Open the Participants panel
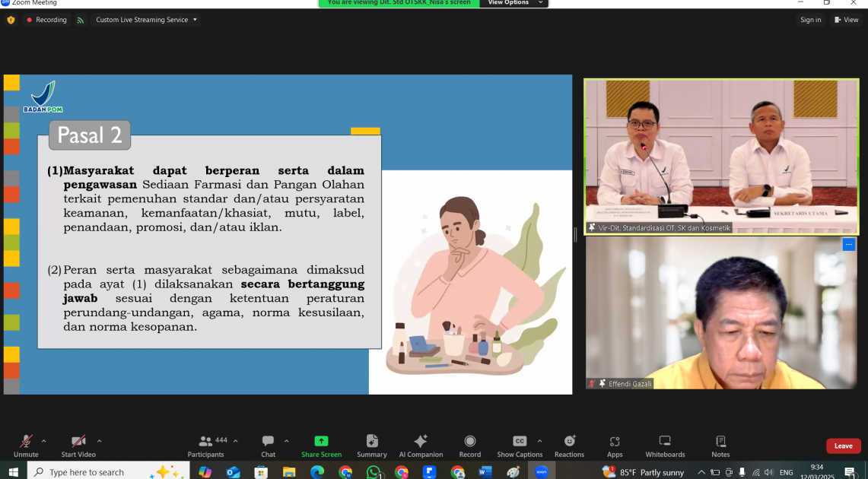 pos(205,446)
